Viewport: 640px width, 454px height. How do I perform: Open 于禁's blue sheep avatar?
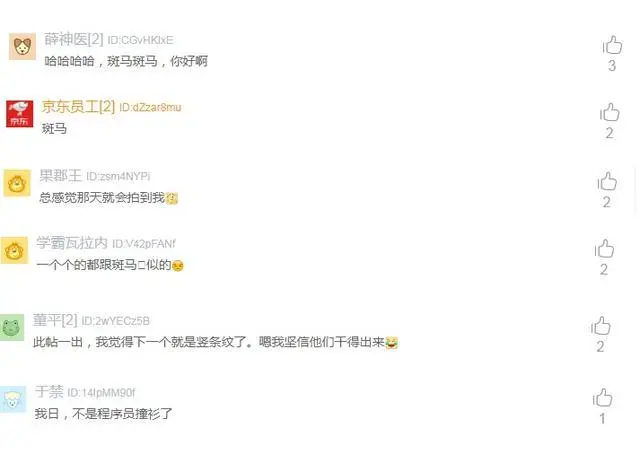pyautogui.click(x=13, y=399)
